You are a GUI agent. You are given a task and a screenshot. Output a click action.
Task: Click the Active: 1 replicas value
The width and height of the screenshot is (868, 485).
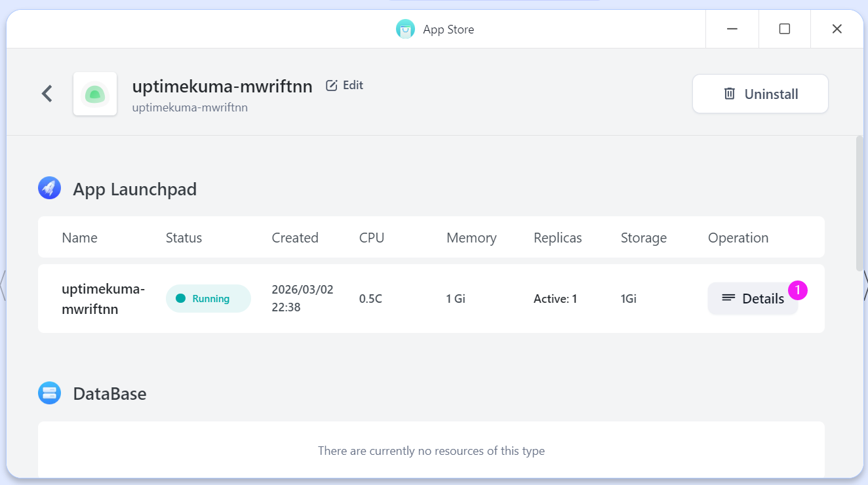click(555, 299)
